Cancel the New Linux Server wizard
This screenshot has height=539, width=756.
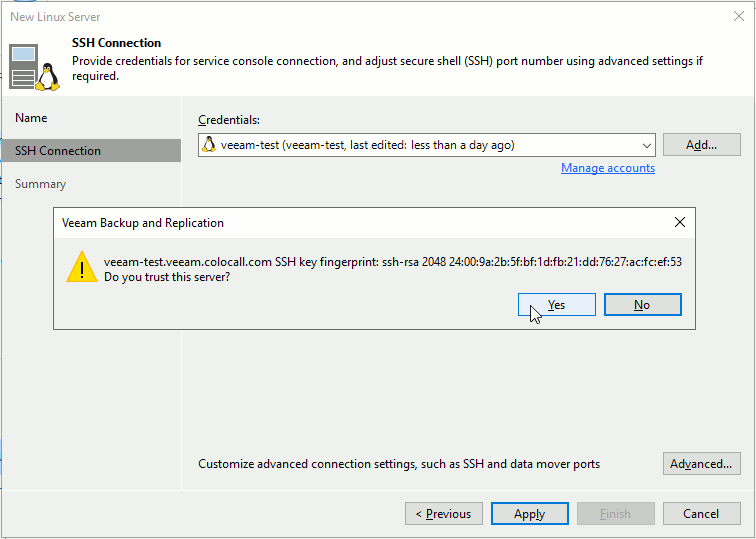click(x=702, y=514)
